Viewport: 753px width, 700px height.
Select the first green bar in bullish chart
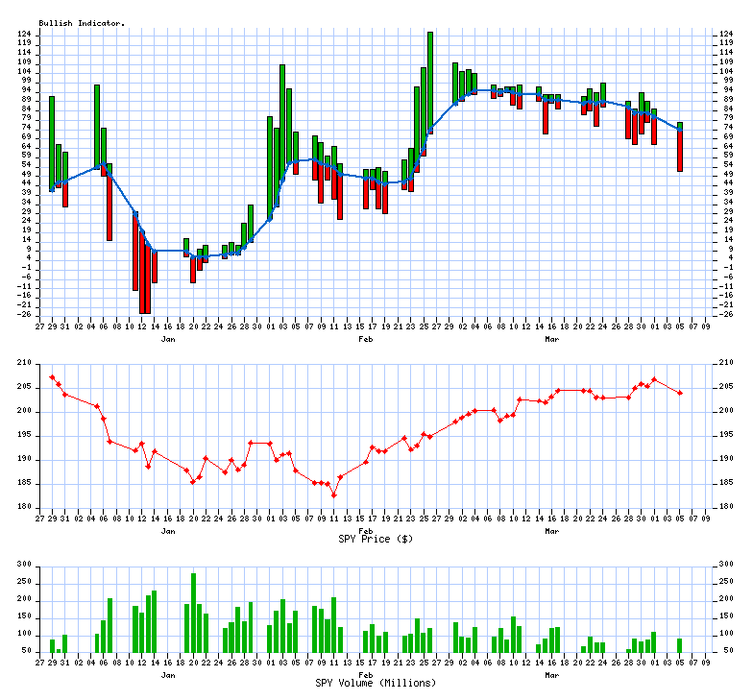pos(52,144)
